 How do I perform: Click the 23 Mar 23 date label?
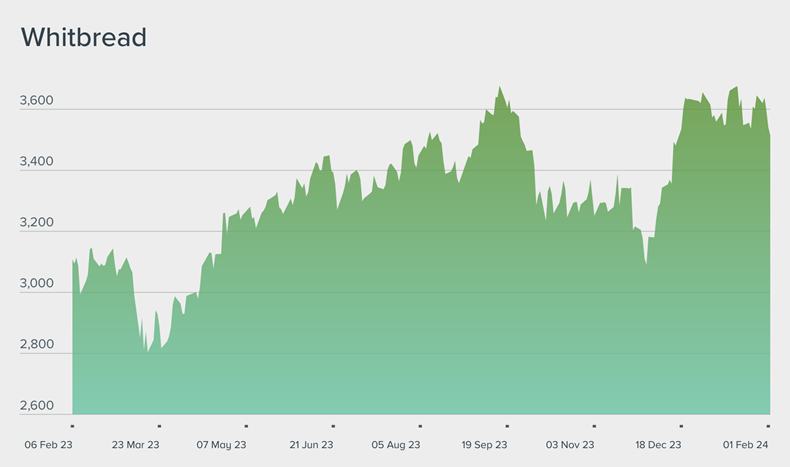(x=135, y=445)
